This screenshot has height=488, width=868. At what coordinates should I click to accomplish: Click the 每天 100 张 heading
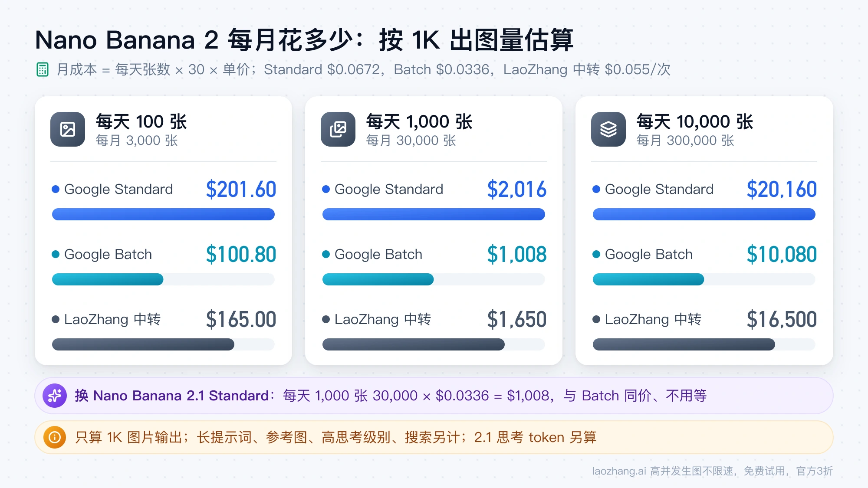pos(141,121)
